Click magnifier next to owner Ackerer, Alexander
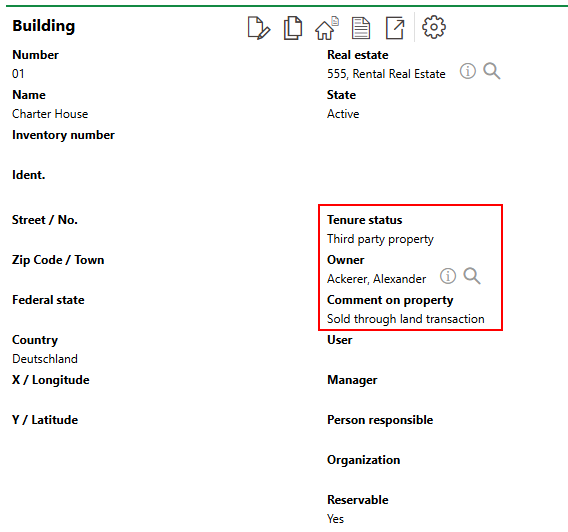Screen dimensions: 568x532 pos(472,276)
